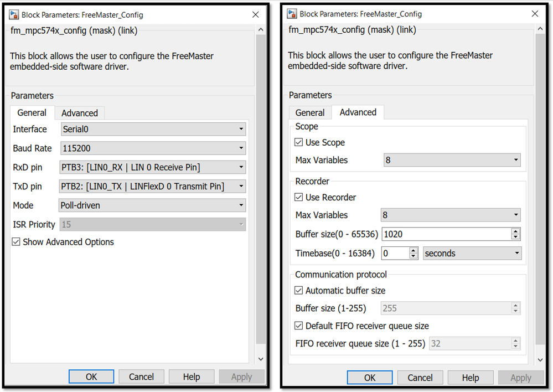Image resolution: width=553 pixels, height=392 pixels.
Task: Toggle Automatic buffer size checkbox
Action: [298, 290]
